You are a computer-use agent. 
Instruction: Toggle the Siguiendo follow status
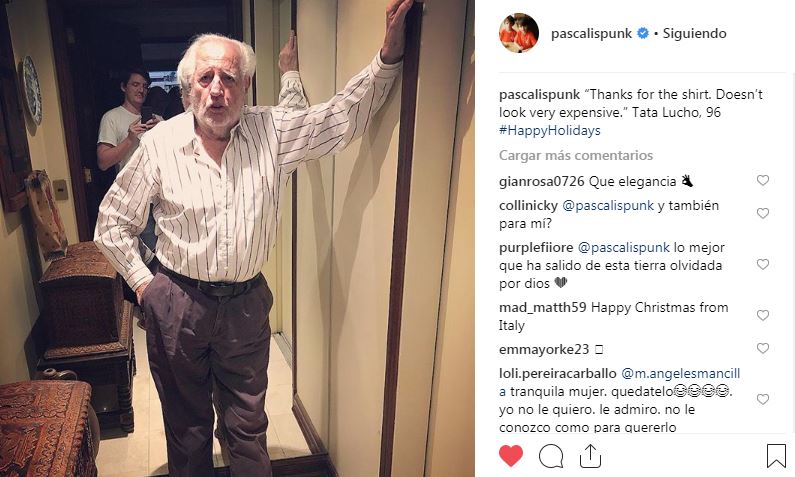[694, 33]
